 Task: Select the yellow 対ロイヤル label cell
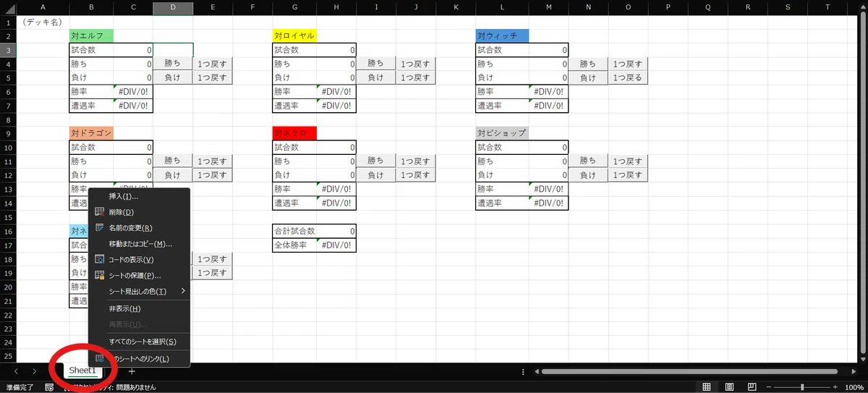pyautogui.click(x=294, y=36)
